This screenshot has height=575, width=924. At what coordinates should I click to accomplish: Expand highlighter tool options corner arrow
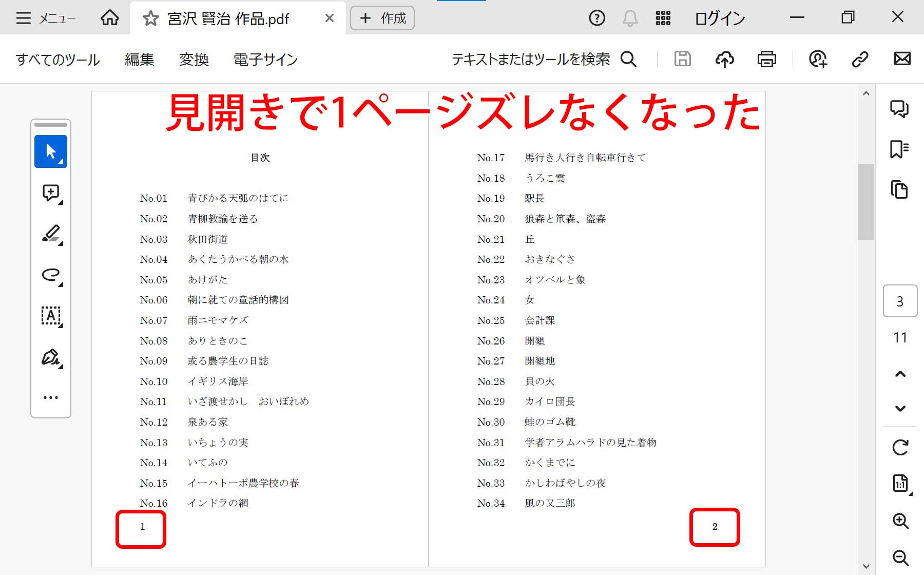click(61, 243)
